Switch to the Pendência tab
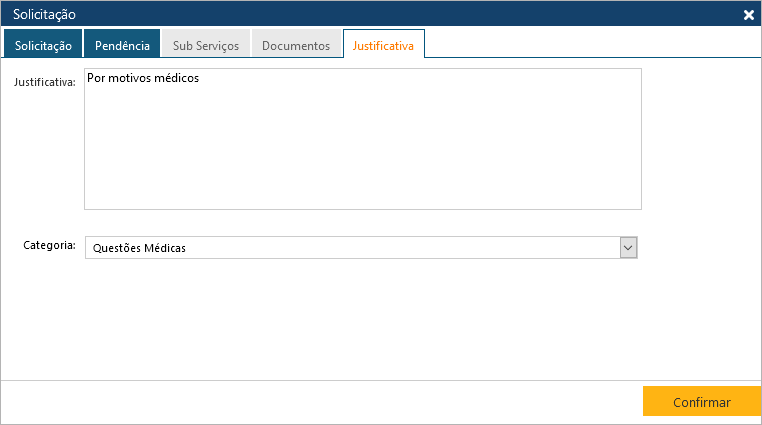 122,45
